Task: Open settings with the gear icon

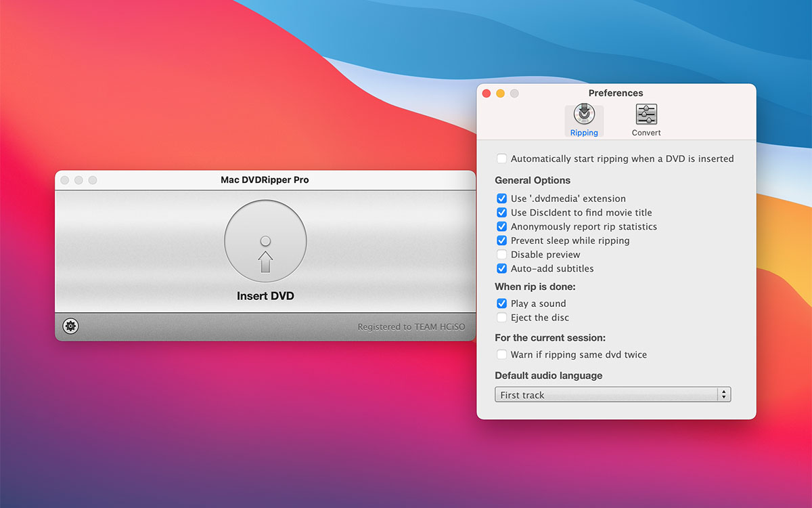Action: click(x=70, y=326)
